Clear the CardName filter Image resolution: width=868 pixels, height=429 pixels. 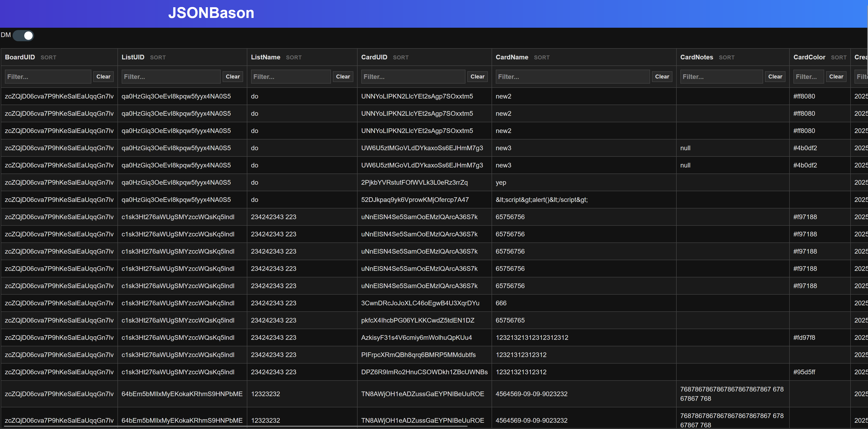pyautogui.click(x=662, y=77)
